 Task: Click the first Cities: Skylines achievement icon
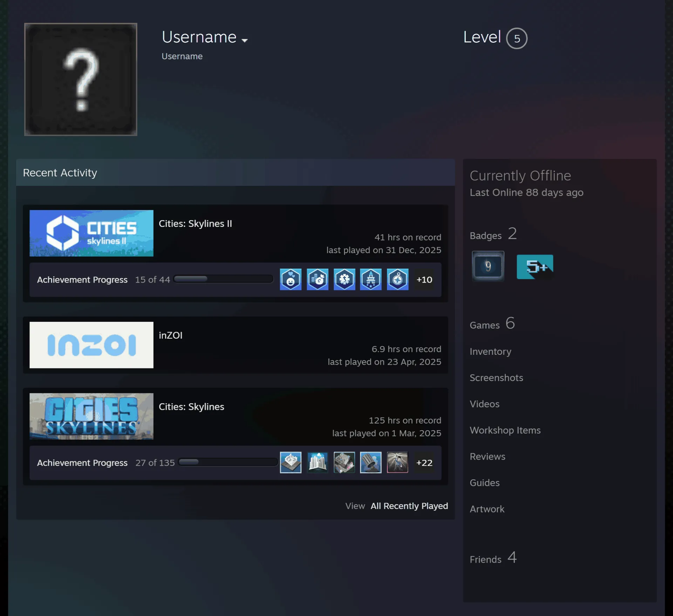pyautogui.click(x=291, y=462)
